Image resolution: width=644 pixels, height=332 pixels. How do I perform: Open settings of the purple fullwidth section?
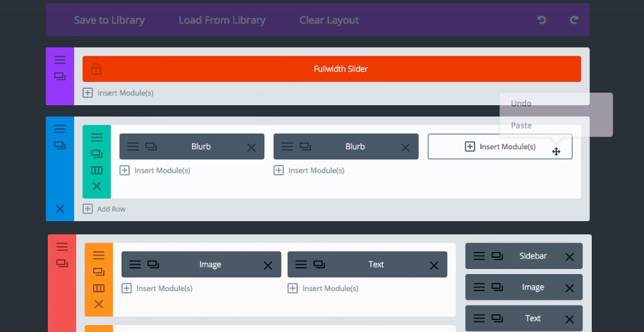coord(60,60)
